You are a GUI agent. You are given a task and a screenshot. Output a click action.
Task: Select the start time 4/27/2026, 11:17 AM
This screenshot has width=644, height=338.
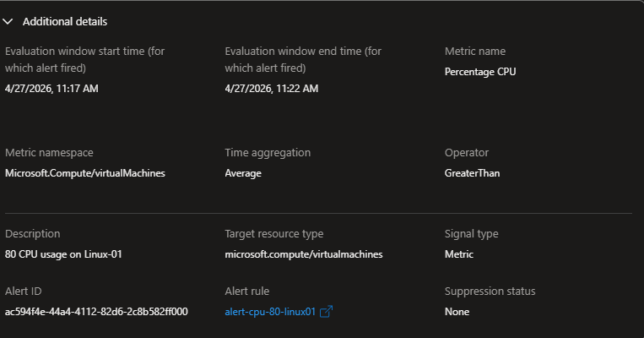51,89
